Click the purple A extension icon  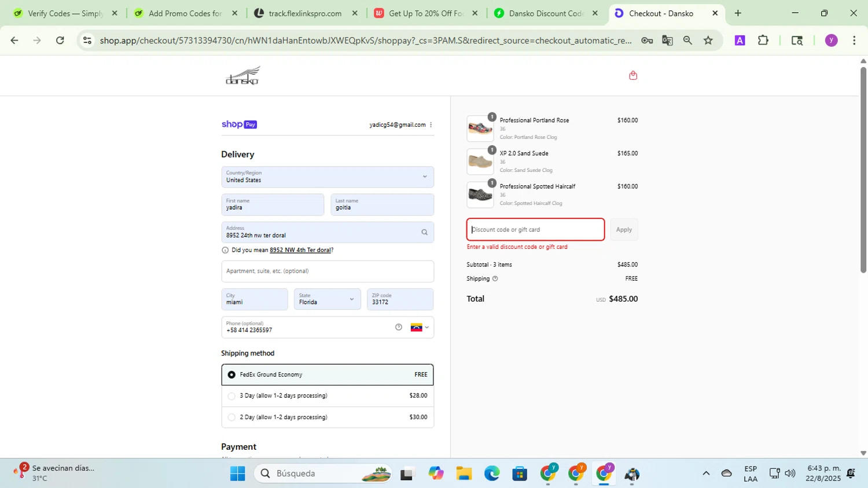[740, 41]
